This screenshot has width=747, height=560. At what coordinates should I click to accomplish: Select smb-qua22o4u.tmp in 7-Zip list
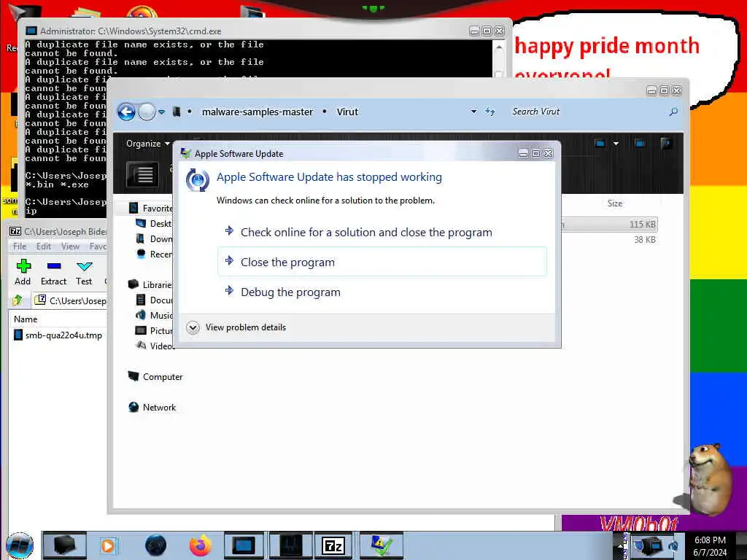pyautogui.click(x=58, y=335)
